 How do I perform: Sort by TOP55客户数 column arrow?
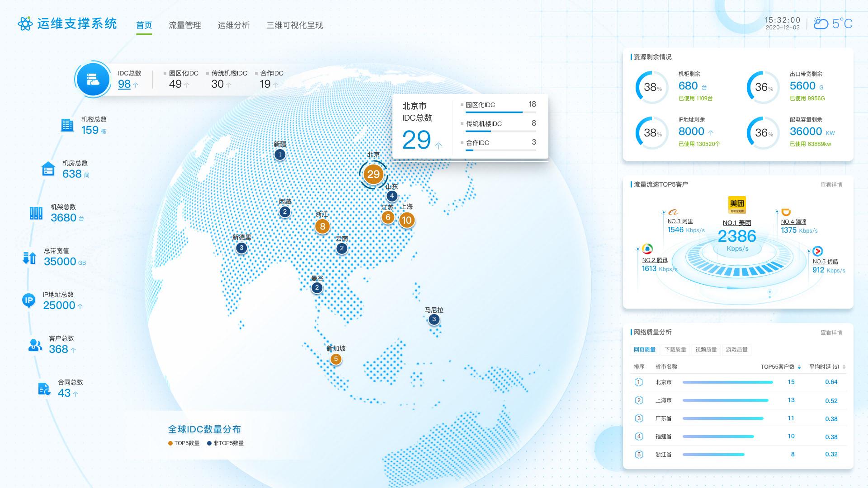[x=799, y=367]
